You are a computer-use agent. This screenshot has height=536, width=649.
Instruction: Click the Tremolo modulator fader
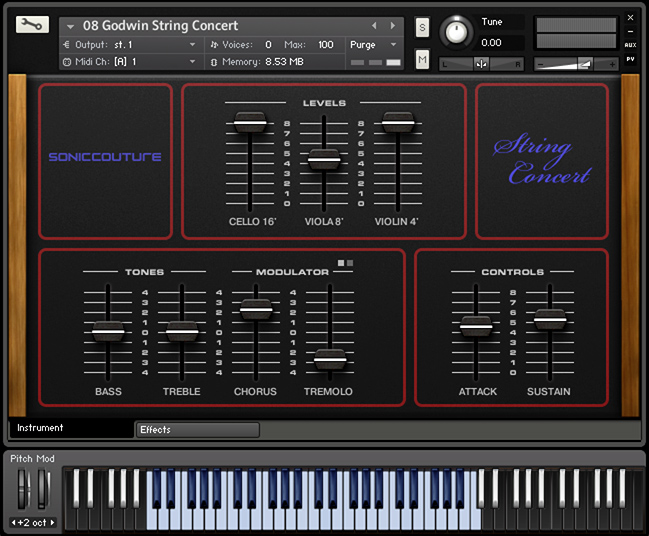[330, 359]
